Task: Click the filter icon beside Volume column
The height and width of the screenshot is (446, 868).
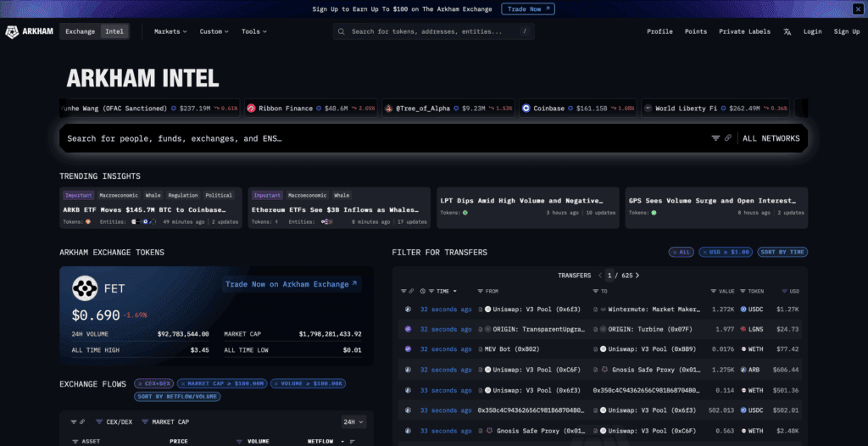Action: coord(239,442)
